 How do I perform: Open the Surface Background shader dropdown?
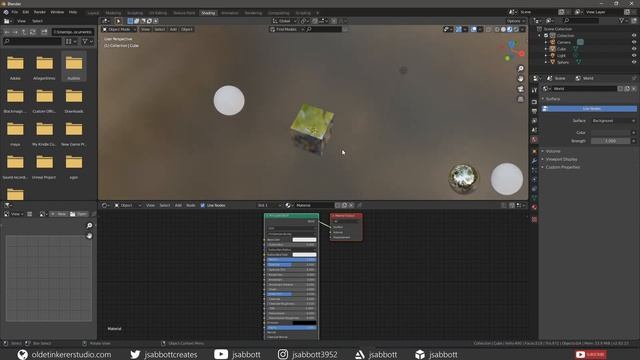[613, 121]
